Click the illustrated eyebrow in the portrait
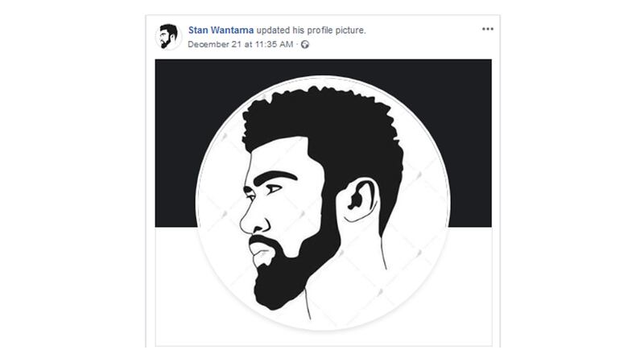The image size is (644, 362). (275, 176)
